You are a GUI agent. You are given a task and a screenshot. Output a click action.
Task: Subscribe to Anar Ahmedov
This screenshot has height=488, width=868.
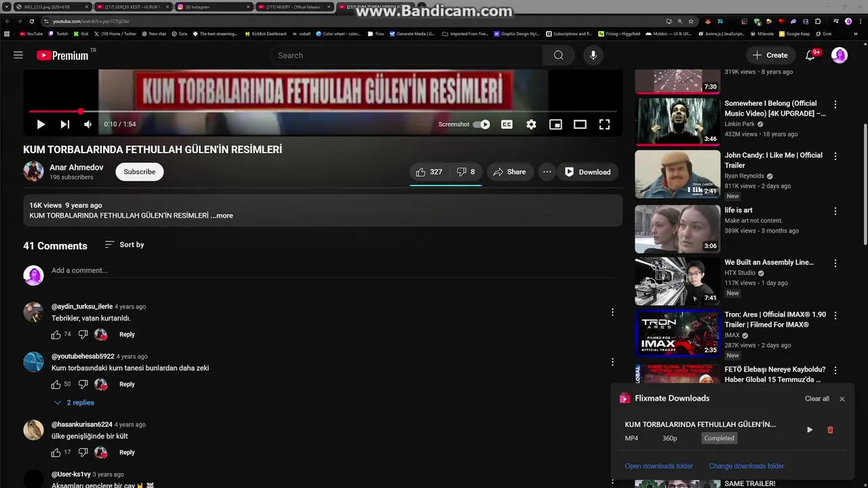140,172
